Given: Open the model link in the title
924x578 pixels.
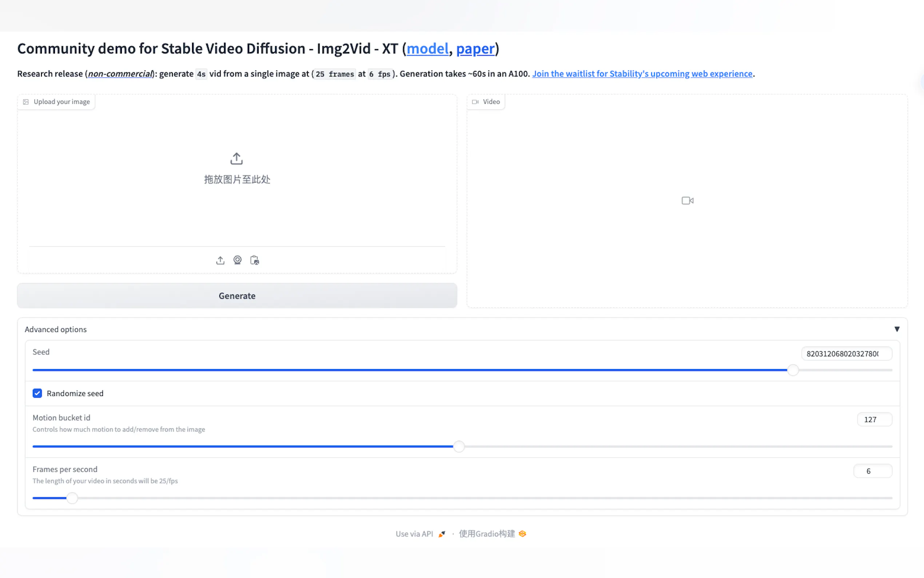Looking at the screenshot, I should pyautogui.click(x=427, y=49).
